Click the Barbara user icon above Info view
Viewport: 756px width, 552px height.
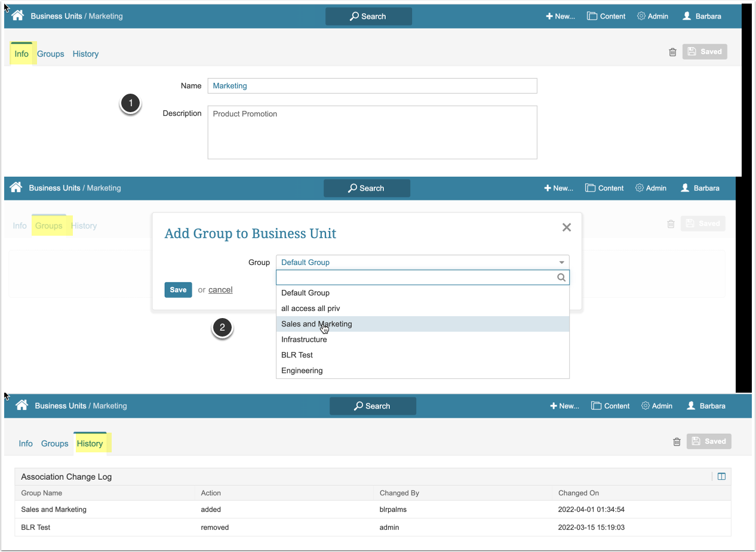[687, 16]
